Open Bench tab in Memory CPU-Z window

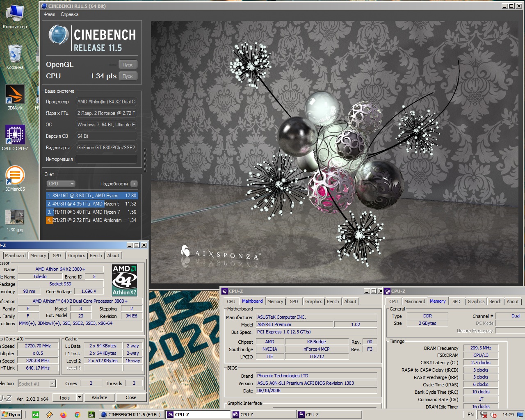(495, 301)
